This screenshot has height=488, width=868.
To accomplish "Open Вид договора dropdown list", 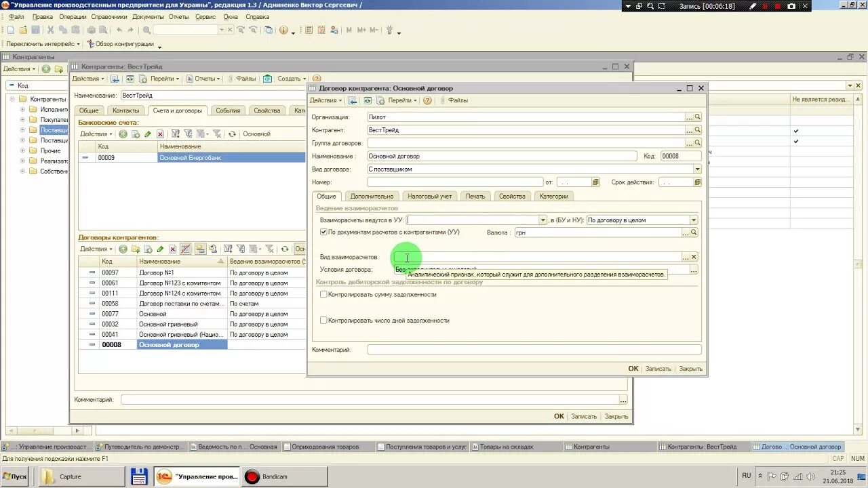I will pyautogui.click(x=697, y=169).
